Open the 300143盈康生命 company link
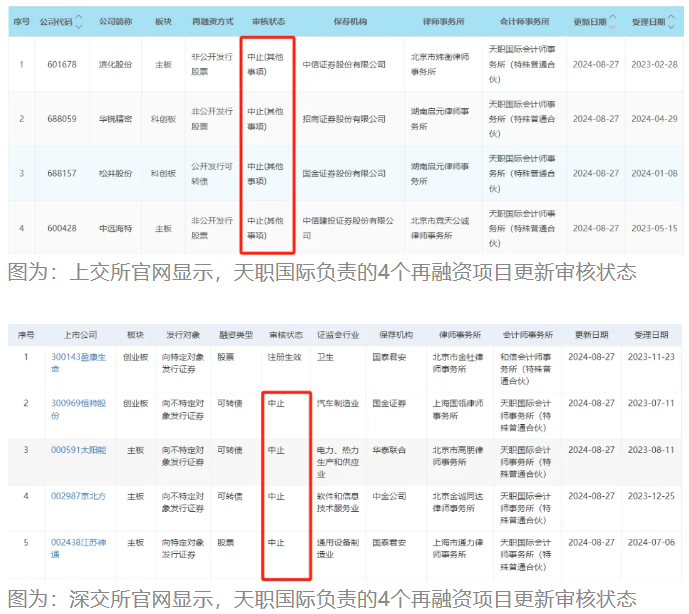689x614 pixels. click(79, 363)
